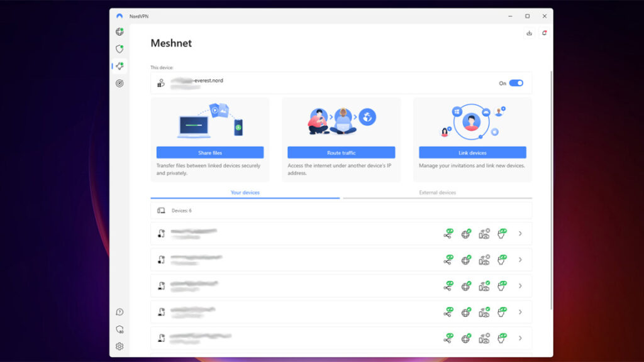Click the vertical scrollbar of Meshnet page

pyautogui.click(x=551, y=190)
